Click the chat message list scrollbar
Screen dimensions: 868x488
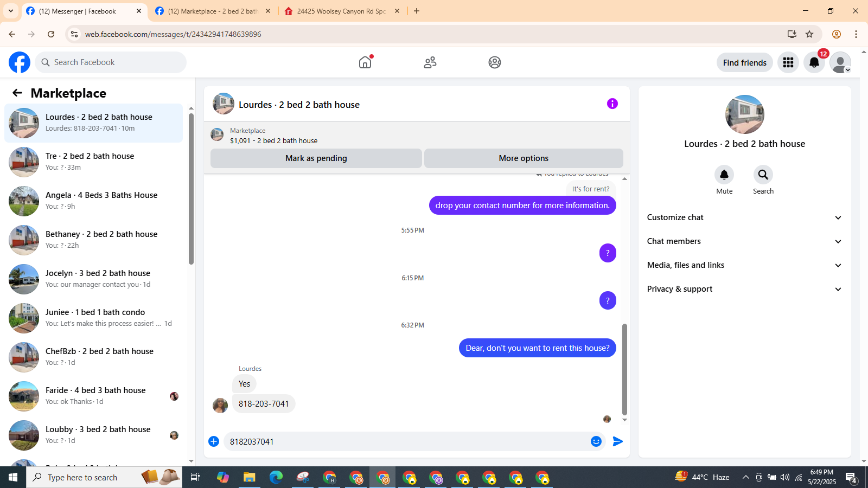624,369
